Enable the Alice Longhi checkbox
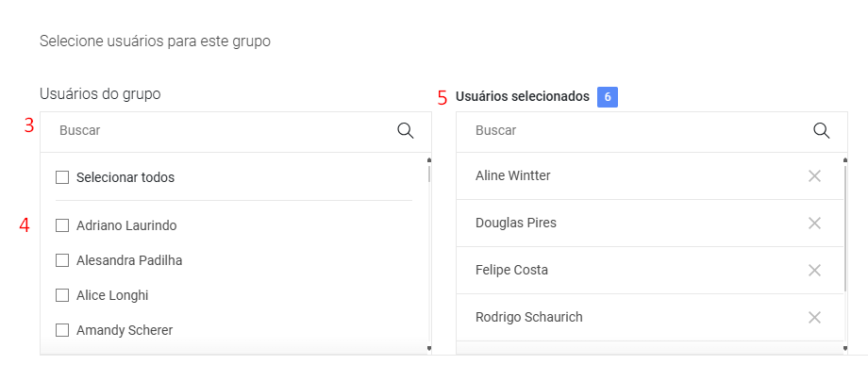This screenshot has height=365, width=868. pos(62,296)
